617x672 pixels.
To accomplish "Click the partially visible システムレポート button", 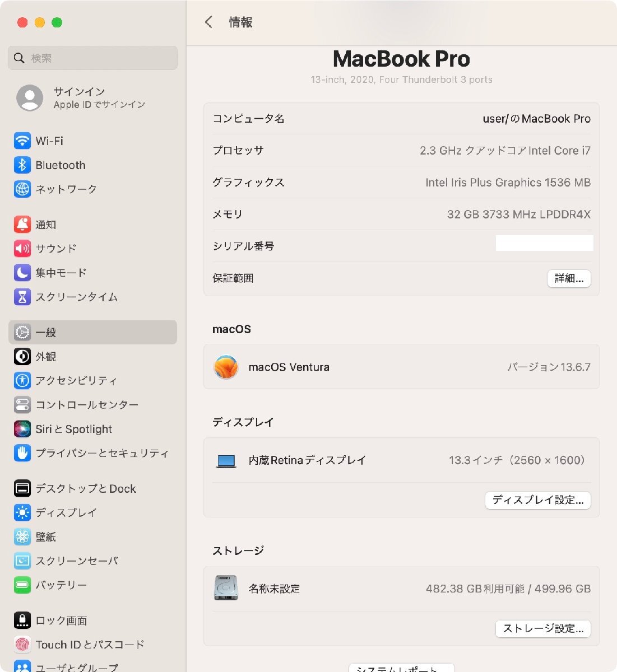I will point(401,668).
